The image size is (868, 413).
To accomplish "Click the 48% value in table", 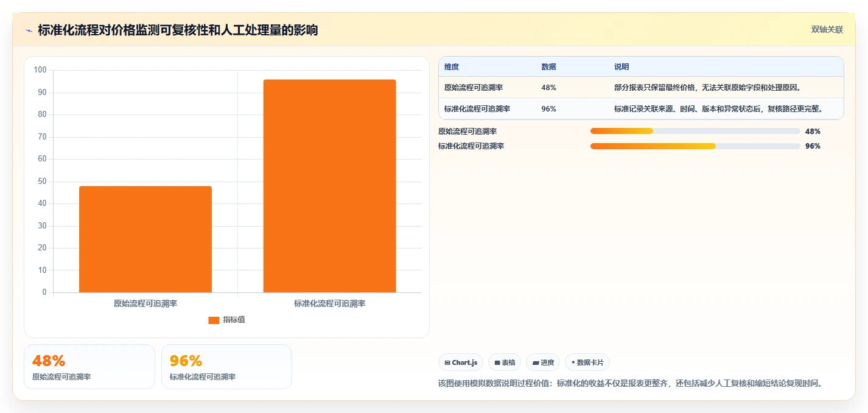I will (548, 88).
